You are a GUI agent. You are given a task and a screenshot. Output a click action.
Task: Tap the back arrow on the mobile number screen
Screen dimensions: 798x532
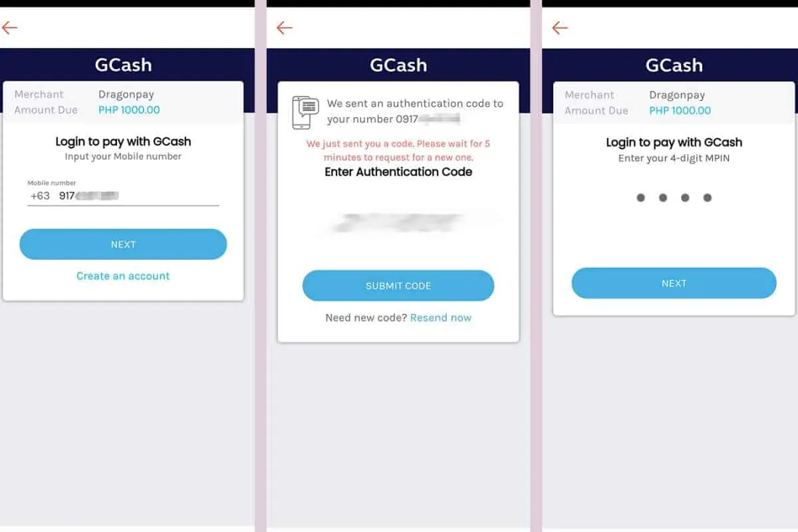[x=10, y=27]
